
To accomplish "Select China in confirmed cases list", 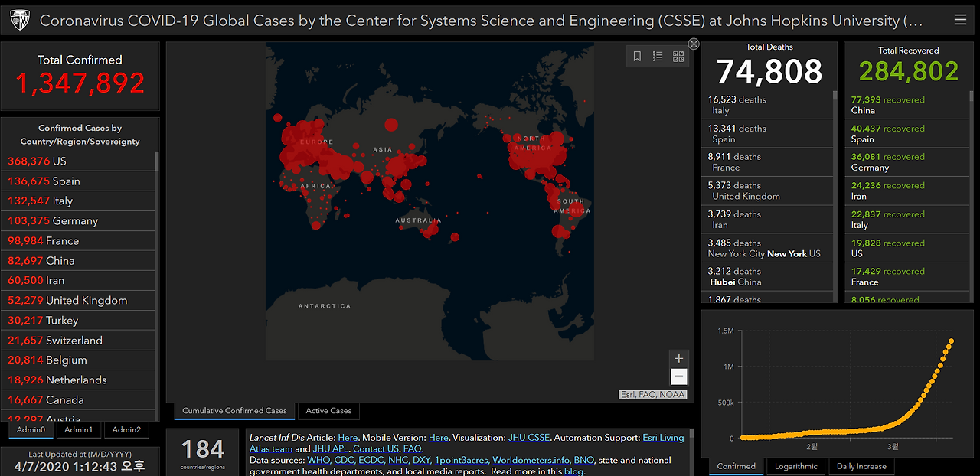I will coord(78,260).
